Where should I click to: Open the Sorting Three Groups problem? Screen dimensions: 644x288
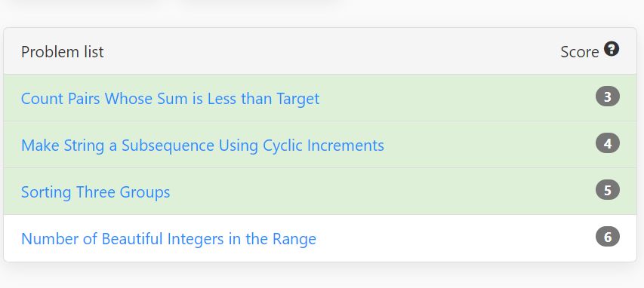click(95, 192)
